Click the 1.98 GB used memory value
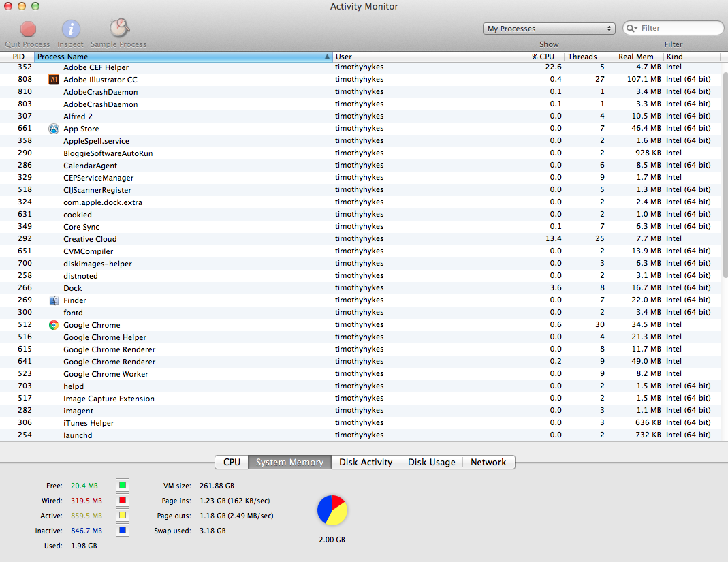 [84, 546]
